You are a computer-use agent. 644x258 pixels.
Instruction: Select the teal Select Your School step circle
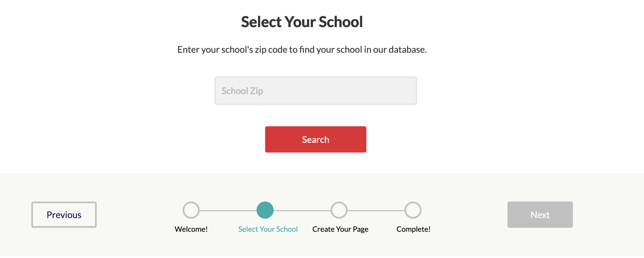pyautogui.click(x=265, y=210)
